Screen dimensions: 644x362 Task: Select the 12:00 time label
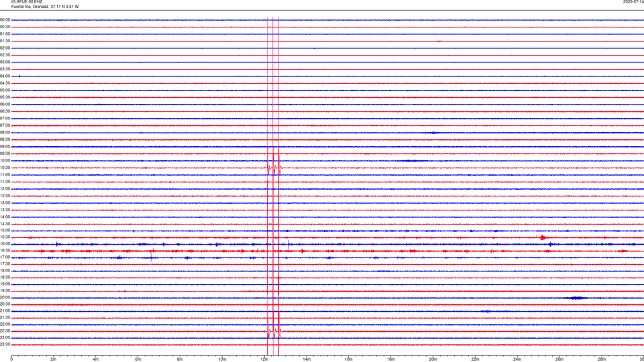pos(5,189)
